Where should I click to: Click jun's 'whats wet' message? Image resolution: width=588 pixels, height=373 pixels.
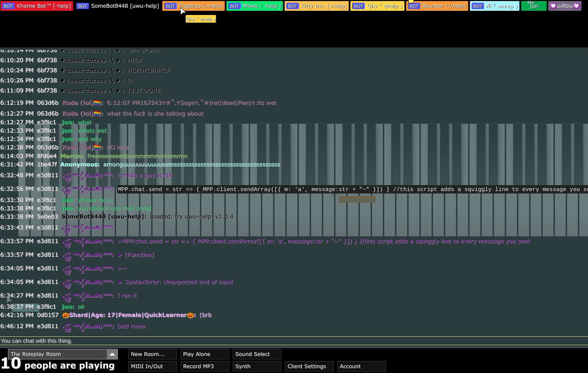92,131
